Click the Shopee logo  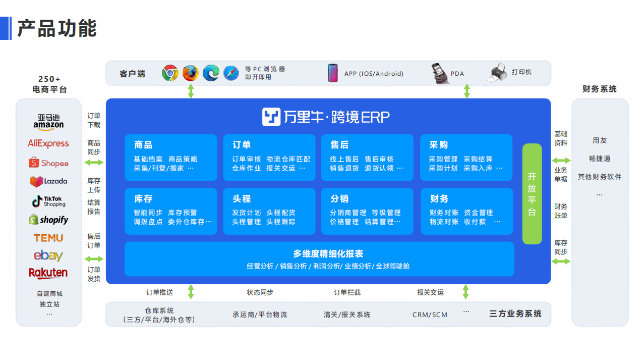tap(48, 163)
